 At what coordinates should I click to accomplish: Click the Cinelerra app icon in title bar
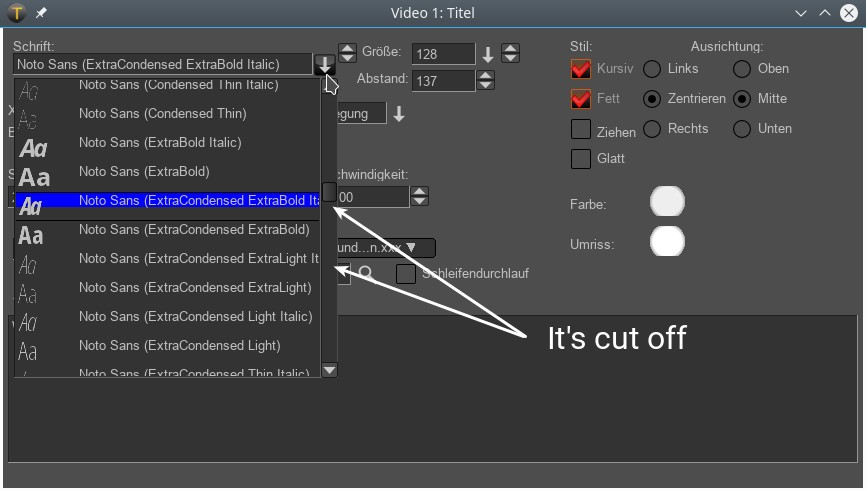pyautogui.click(x=17, y=13)
